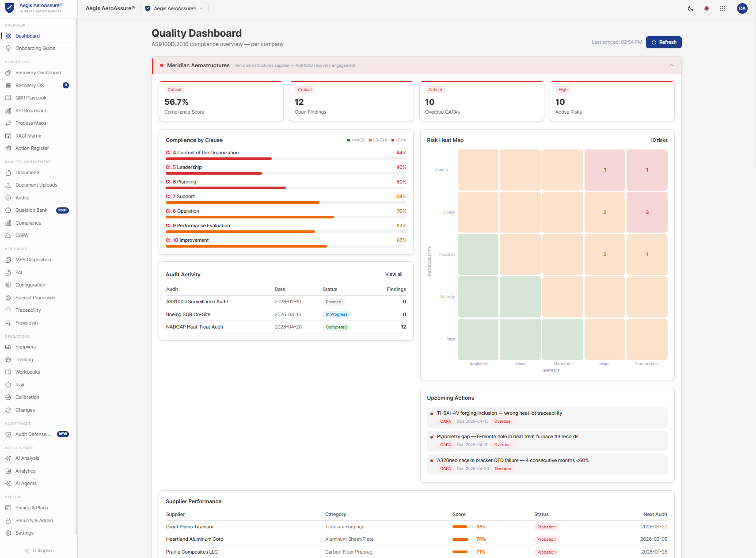Open notifications bell icon

coord(707,8)
